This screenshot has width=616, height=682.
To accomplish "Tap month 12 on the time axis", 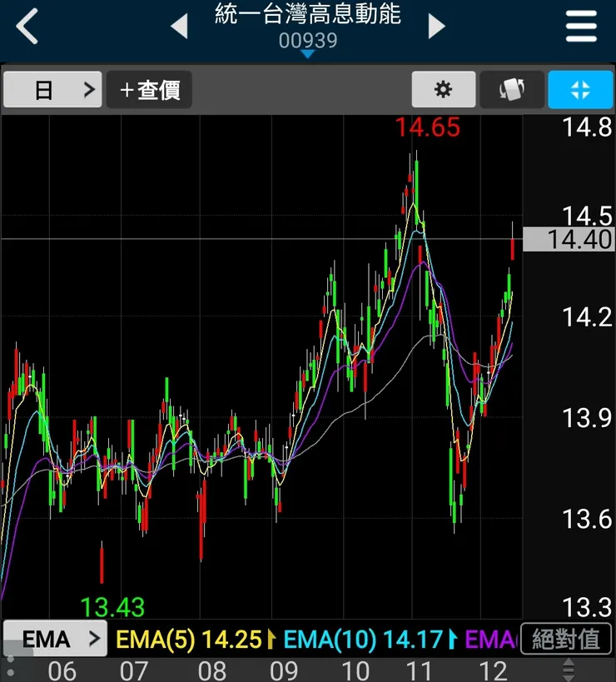I will pos(493,670).
